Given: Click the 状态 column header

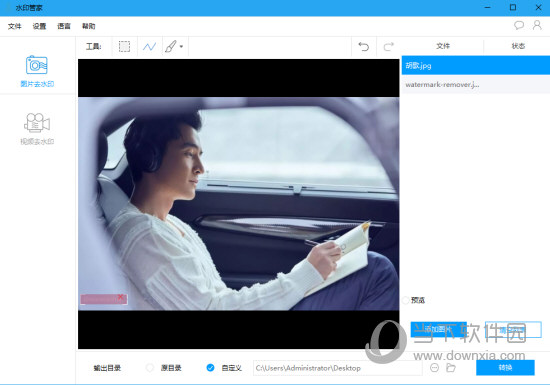Looking at the screenshot, I should [x=518, y=46].
